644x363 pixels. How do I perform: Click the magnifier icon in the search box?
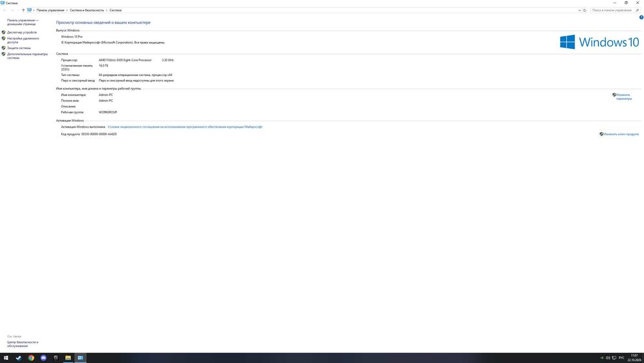click(638, 10)
